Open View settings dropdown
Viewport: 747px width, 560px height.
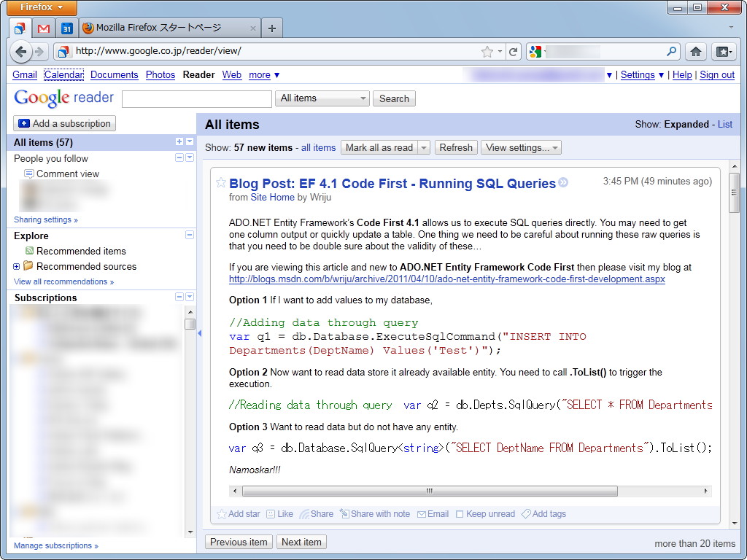[x=521, y=147]
